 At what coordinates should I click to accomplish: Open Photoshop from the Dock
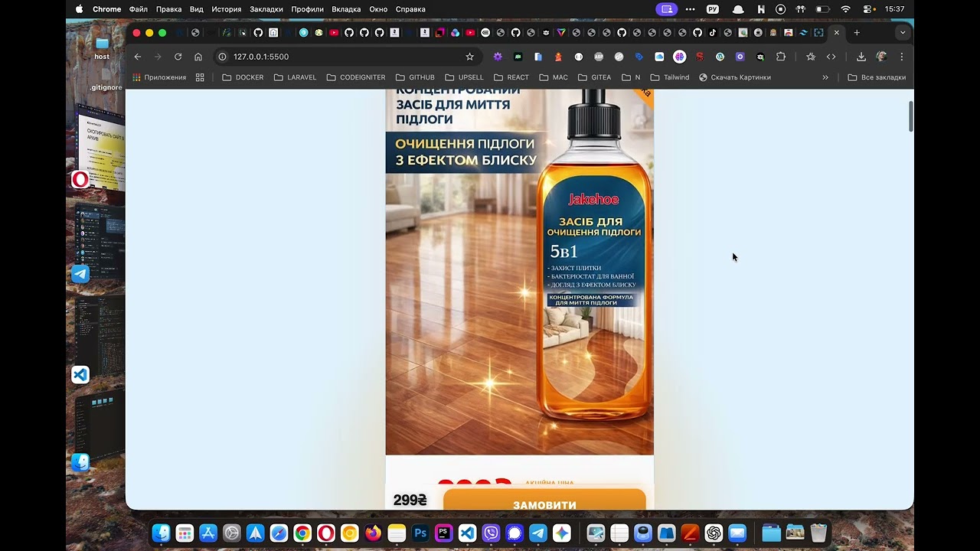pos(420,533)
